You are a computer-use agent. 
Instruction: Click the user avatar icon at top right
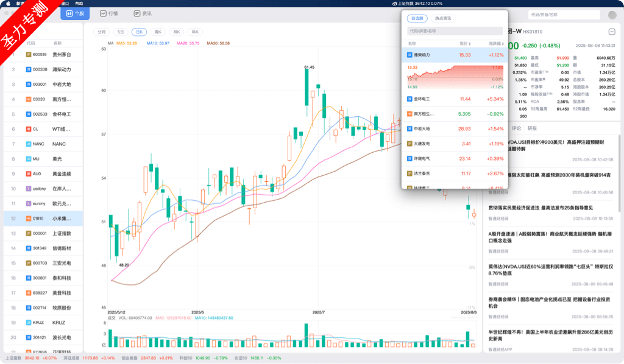pyautogui.click(x=612, y=15)
